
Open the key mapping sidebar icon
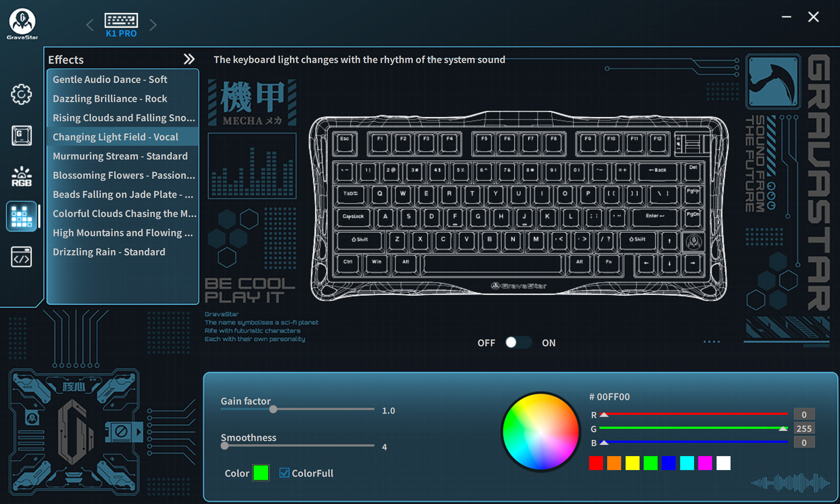pos(21,135)
